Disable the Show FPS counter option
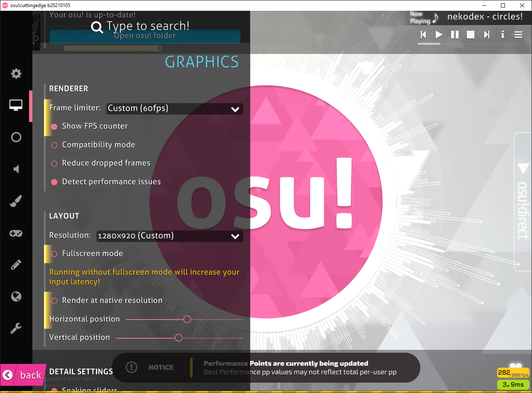532x393 pixels. 54,126
